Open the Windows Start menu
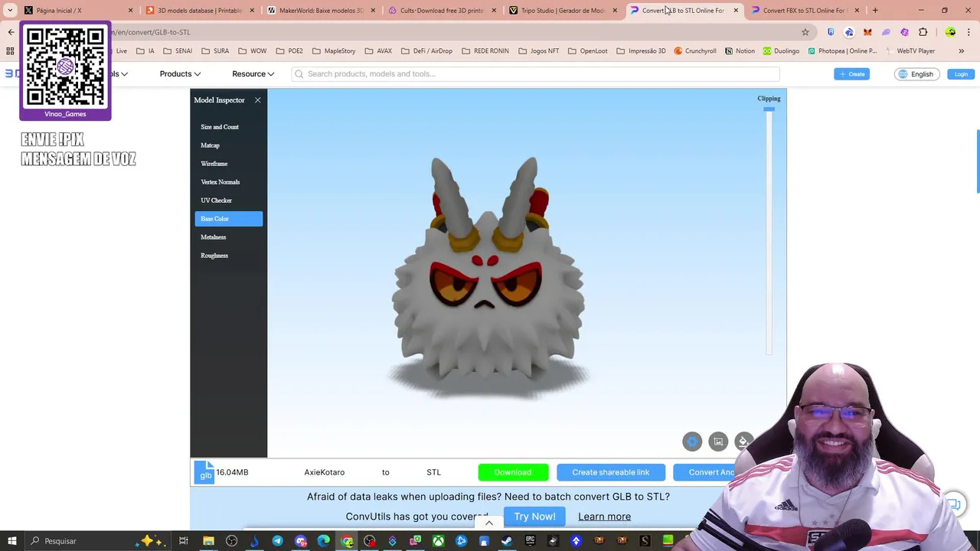The height and width of the screenshot is (551, 980). pos(11,541)
